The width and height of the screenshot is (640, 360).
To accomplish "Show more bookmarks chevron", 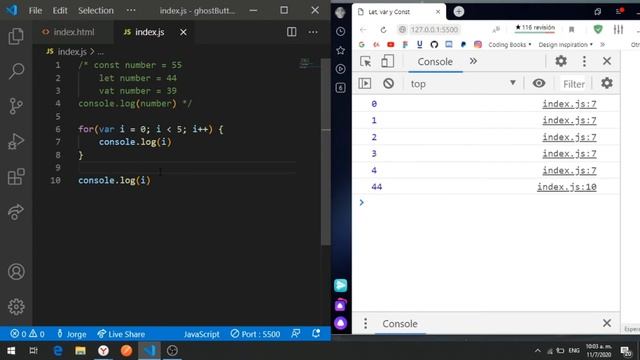I will (602, 44).
